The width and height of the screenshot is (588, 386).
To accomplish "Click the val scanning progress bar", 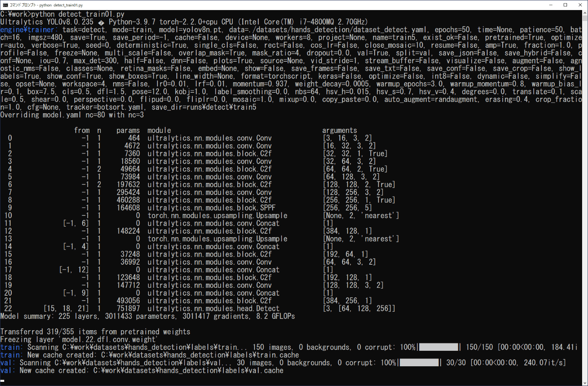I will tap(419, 363).
